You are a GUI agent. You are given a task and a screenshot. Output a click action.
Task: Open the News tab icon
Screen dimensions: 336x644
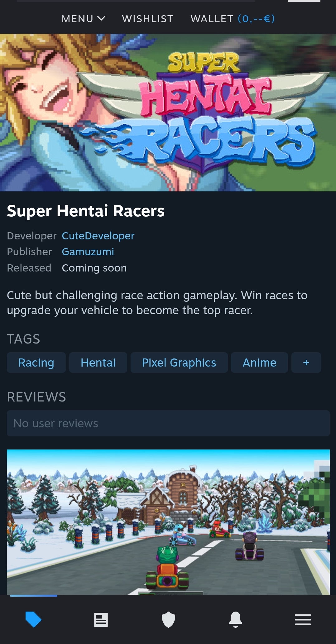click(x=101, y=620)
